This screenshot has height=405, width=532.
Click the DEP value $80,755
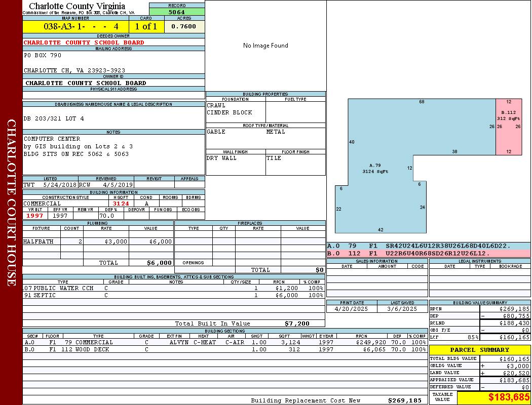click(516, 316)
